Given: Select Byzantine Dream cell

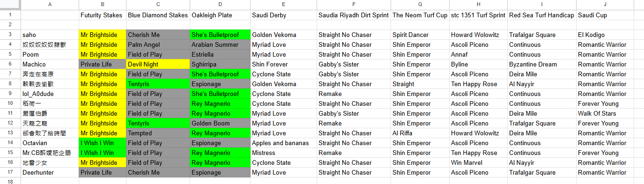Looking at the screenshot, I should [x=542, y=64].
